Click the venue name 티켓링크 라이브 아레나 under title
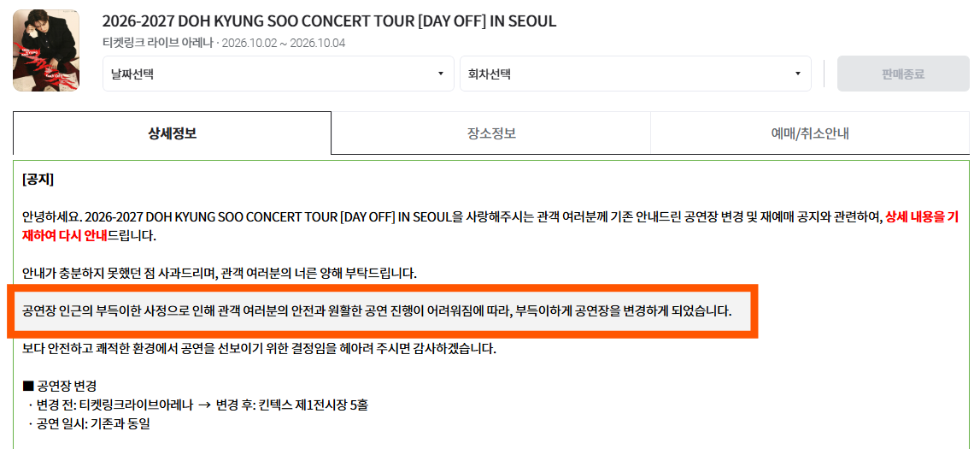Viewport: 980px width, 449px height. pyautogui.click(x=157, y=43)
